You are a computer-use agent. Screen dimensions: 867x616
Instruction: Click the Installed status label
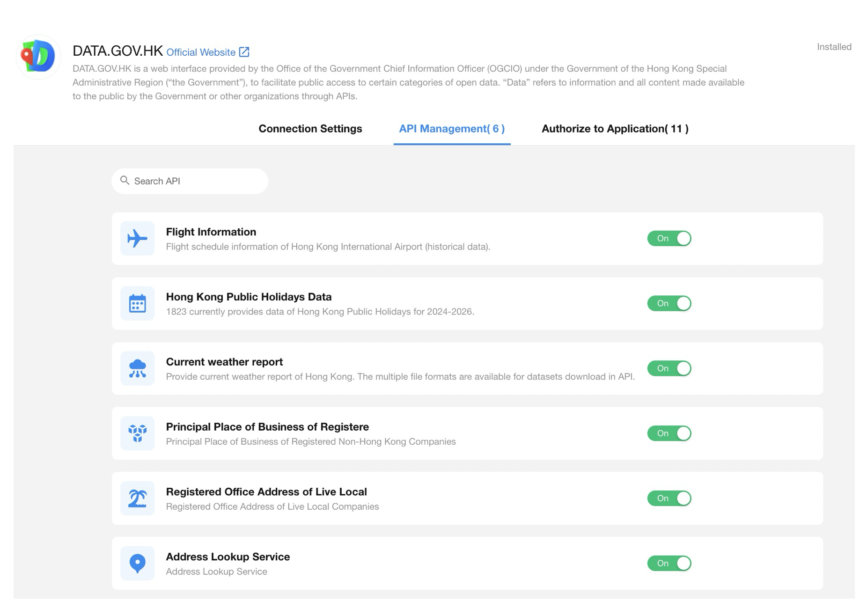pyautogui.click(x=834, y=47)
